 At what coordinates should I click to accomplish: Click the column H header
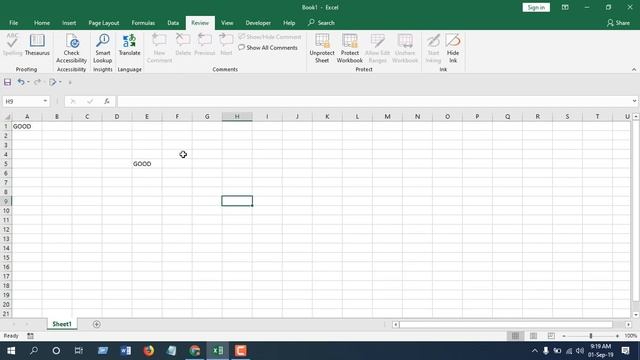[x=237, y=117]
